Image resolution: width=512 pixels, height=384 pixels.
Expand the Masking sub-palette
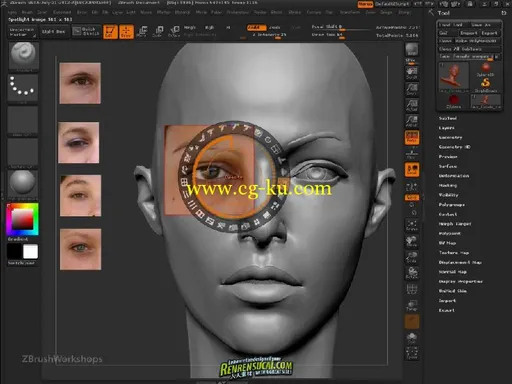point(448,185)
